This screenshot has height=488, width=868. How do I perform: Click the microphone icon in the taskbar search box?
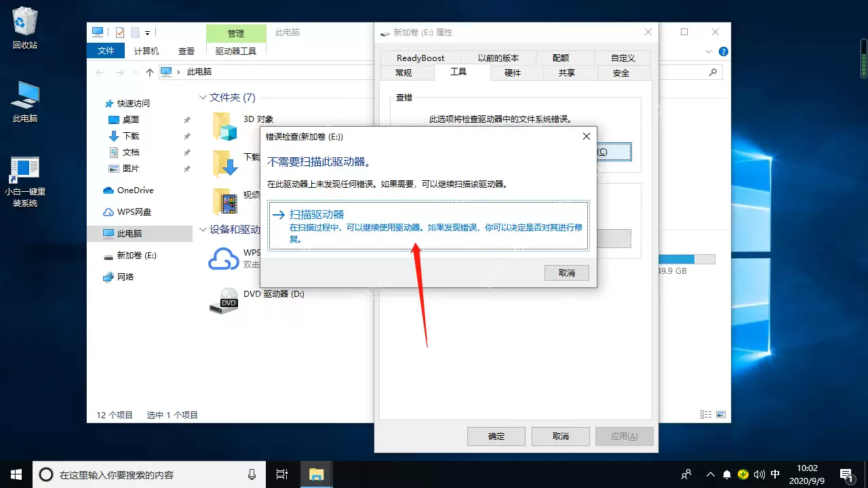[x=252, y=474]
